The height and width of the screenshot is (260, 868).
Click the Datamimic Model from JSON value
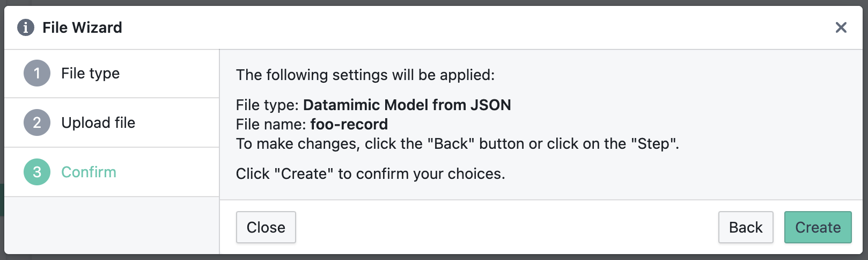(x=407, y=105)
